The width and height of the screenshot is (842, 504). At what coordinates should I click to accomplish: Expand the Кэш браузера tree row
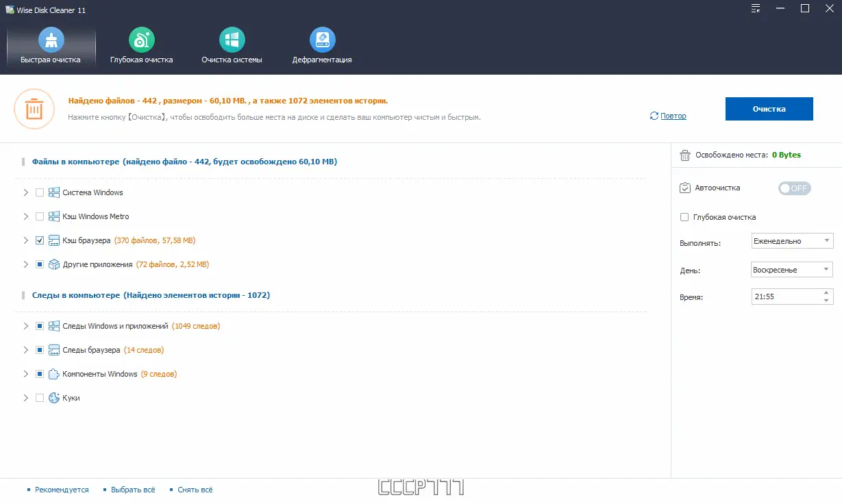pos(26,240)
